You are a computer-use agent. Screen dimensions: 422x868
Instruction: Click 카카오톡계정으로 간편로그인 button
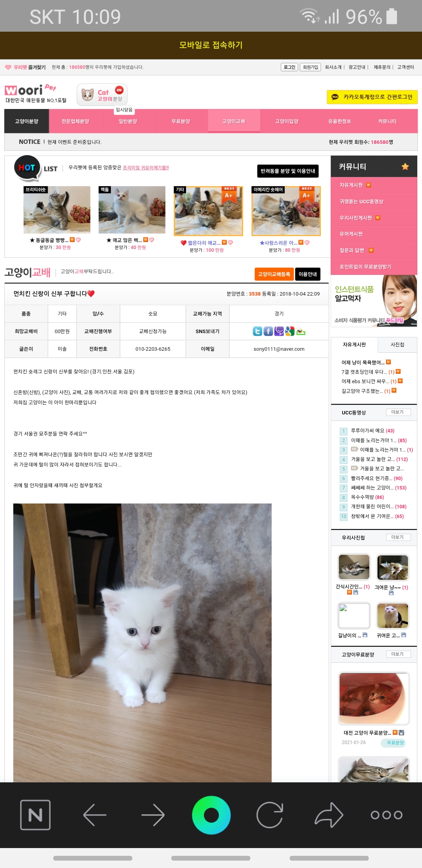[372, 97]
